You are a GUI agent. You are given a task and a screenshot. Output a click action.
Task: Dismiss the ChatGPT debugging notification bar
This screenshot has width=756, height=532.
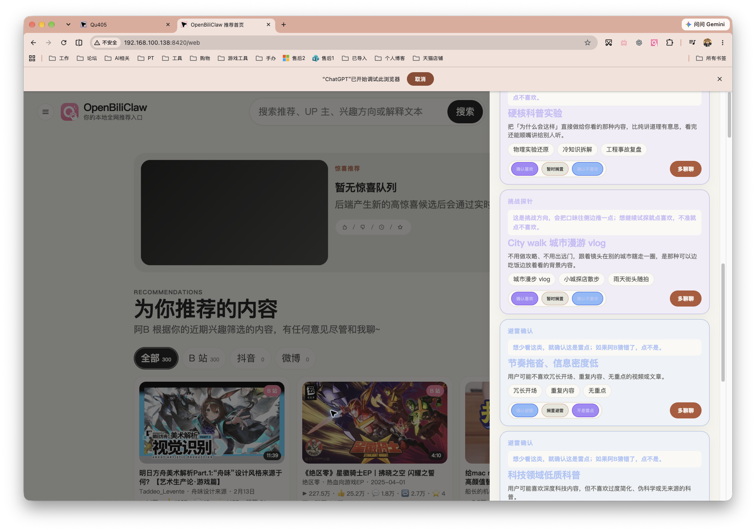(x=720, y=79)
